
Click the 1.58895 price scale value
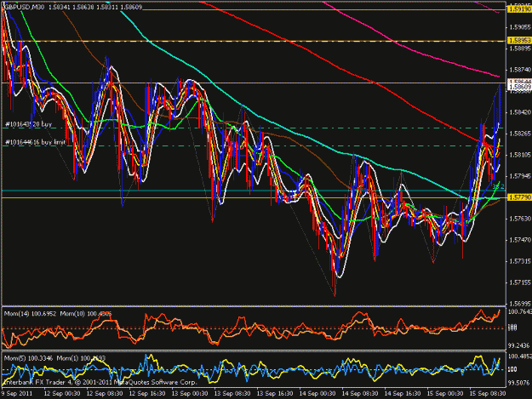[520, 48]
